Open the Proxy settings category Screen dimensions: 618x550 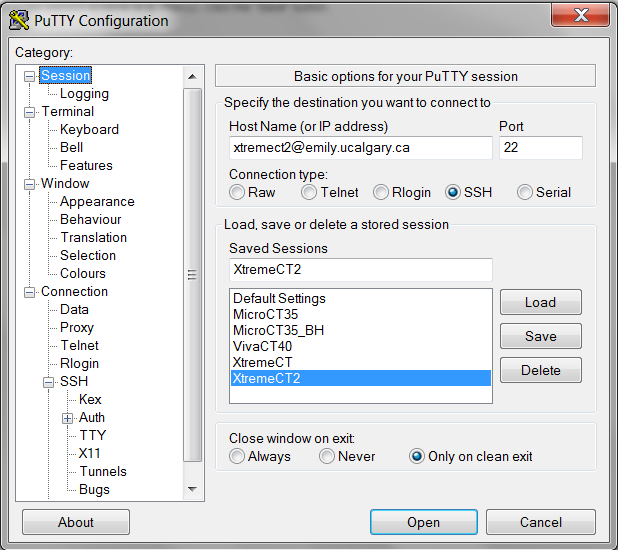[x=76, y=327]
